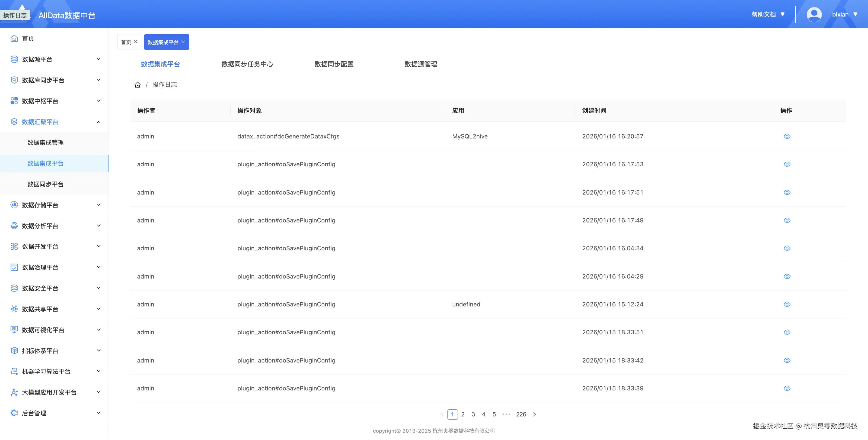The width and height of the screenshot is (868, 440).
Task: View details of the undefined app log entry
Action: [787, 304]
